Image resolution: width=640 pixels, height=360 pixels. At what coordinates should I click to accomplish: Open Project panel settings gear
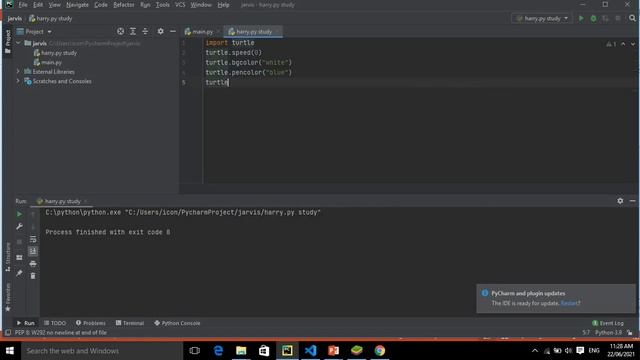click(x=160, y=31)
